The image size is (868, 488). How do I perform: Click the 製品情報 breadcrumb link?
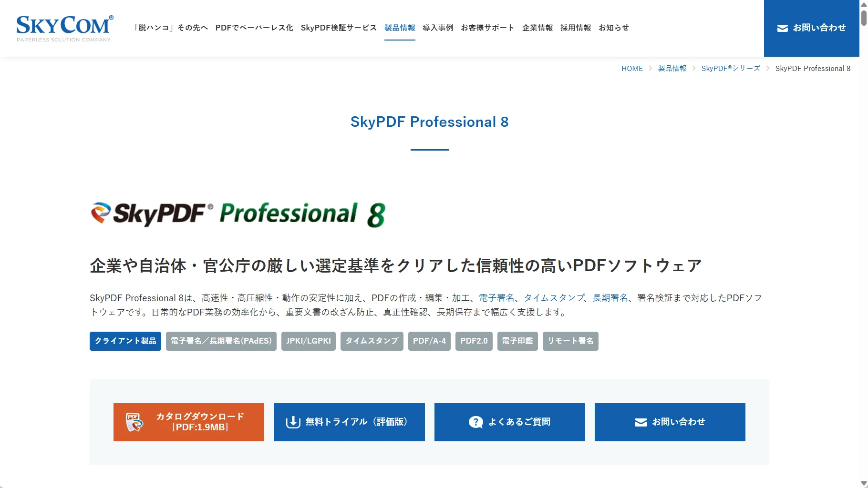672,69
